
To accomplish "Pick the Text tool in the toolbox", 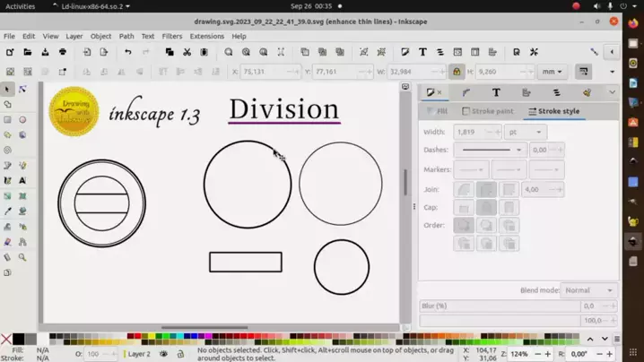I will [x=22, y=181].
